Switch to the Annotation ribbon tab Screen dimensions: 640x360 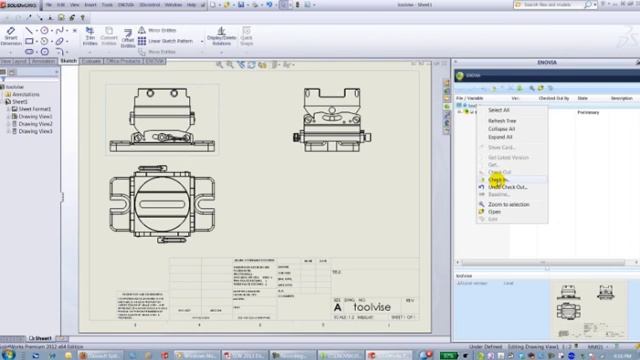click(x=43, y=61)
